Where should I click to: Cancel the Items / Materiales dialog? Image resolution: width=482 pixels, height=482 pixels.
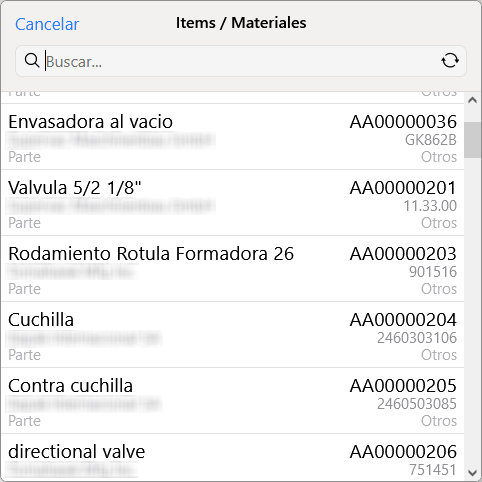pos(47,24)
